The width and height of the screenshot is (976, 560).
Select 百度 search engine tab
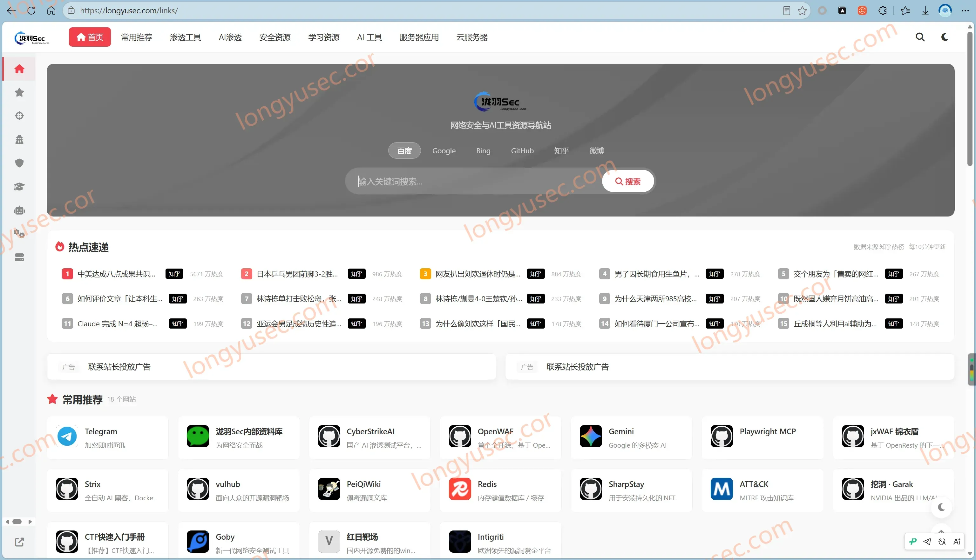coord(404,150)
